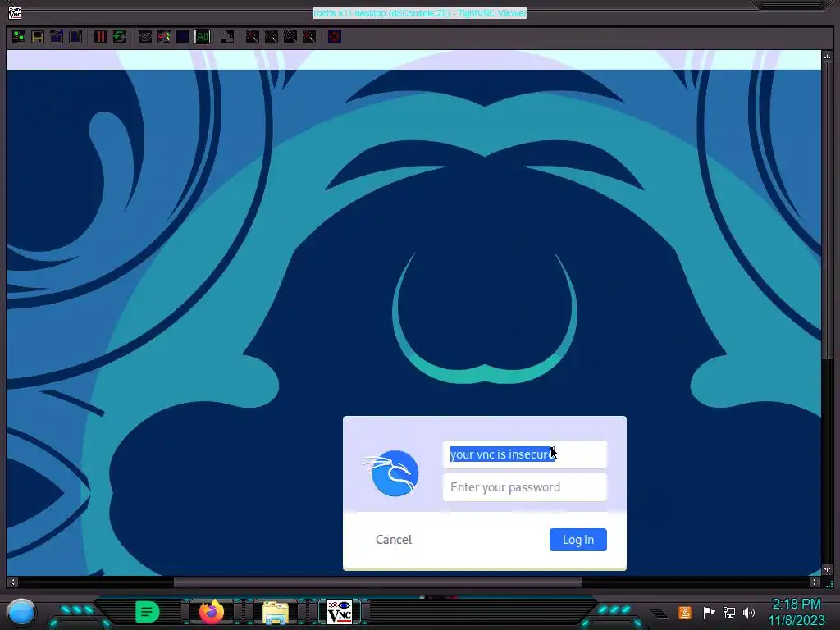Open the green chat app taskbar icon

148,612
